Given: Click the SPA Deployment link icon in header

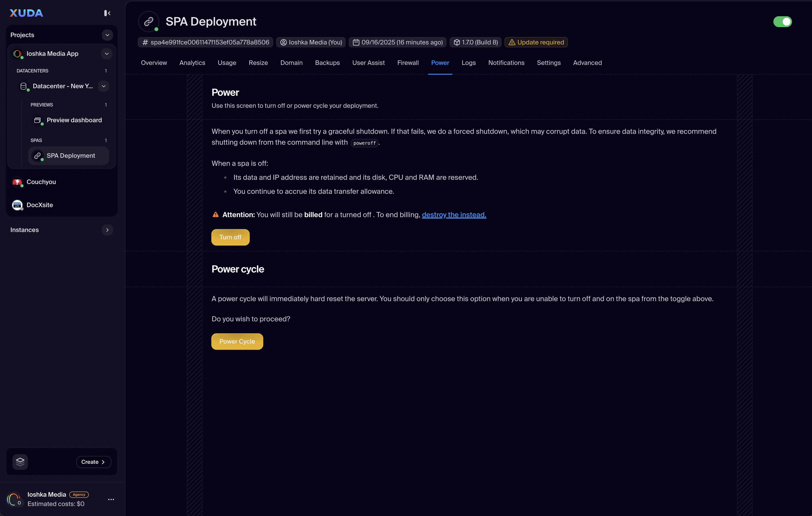Looking at the screenshot, I should click(149, 22).
